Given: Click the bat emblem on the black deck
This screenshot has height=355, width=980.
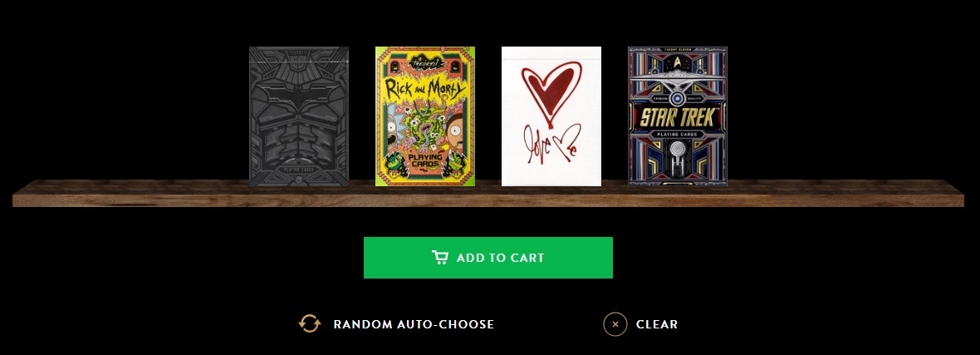Looking at the screenshot, I should [299, 95].
